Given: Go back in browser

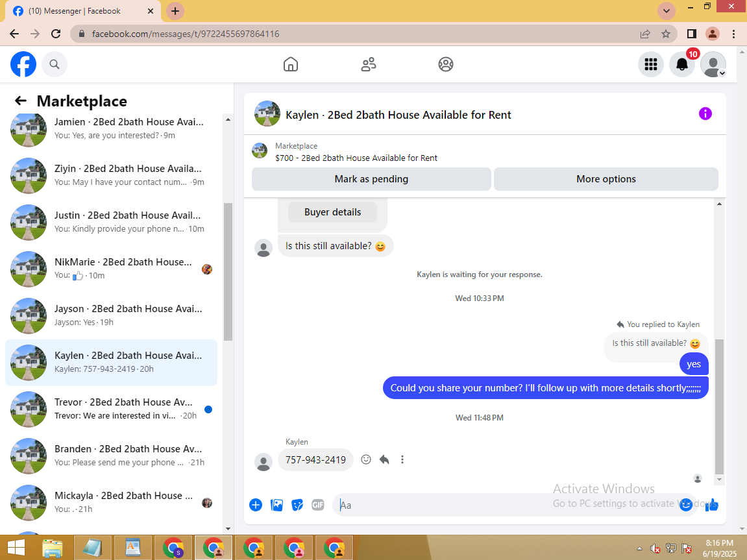Looking at the screenshot, I should click(x=14, y=34).
